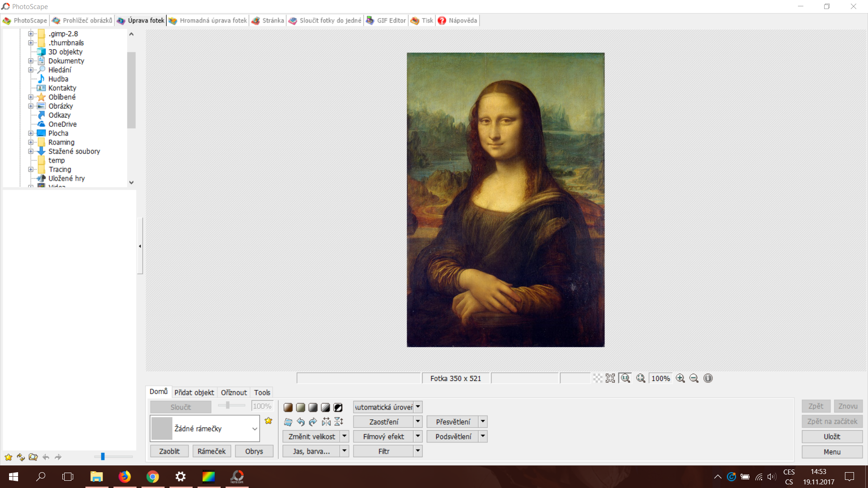
Task: Click the Změnit velikost button
Action: click(311, 436)
